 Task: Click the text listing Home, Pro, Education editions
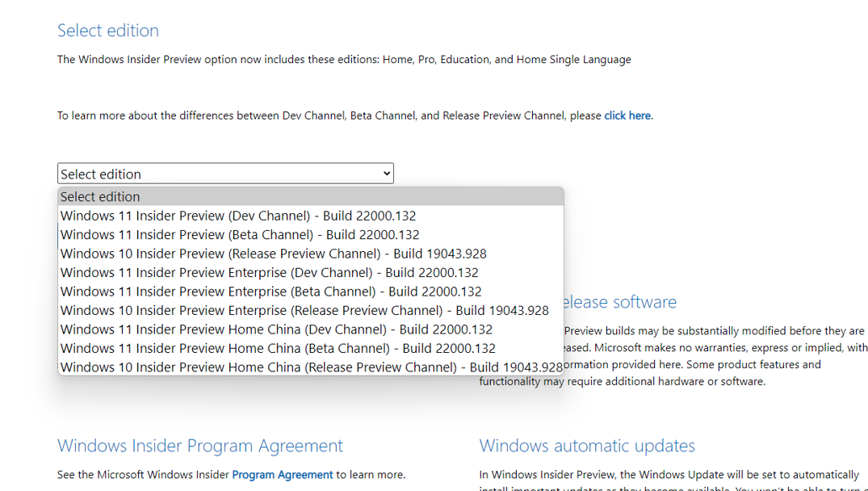point(344,59)
